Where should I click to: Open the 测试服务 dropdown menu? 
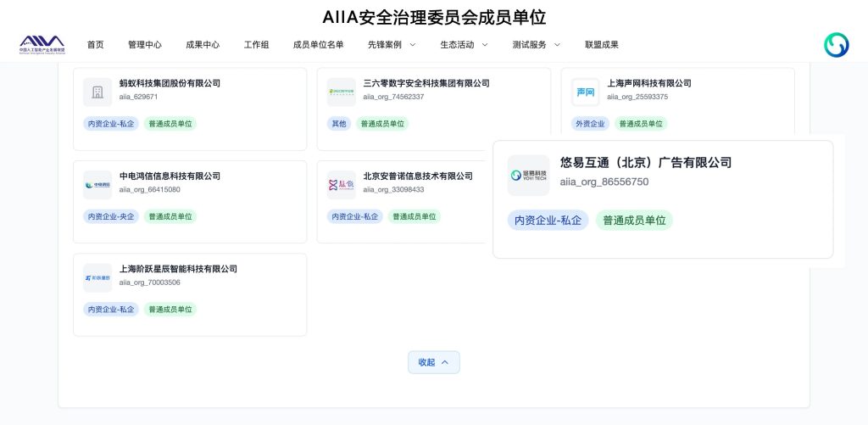[536, 45]
